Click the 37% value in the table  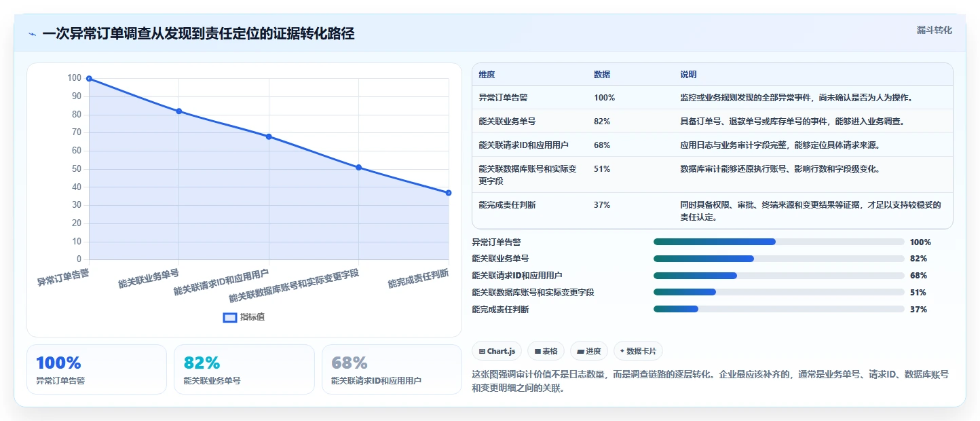(x=602, y=204)
